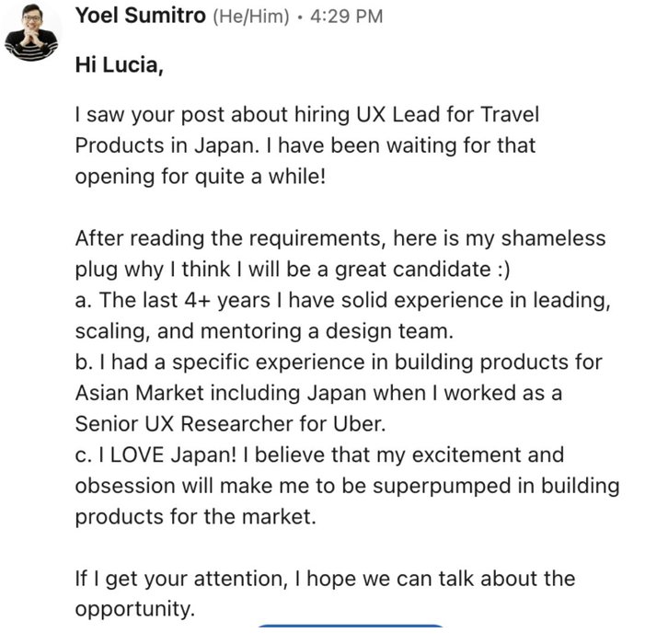Click point 'a. The last 4+ years' line

[343, 300]
